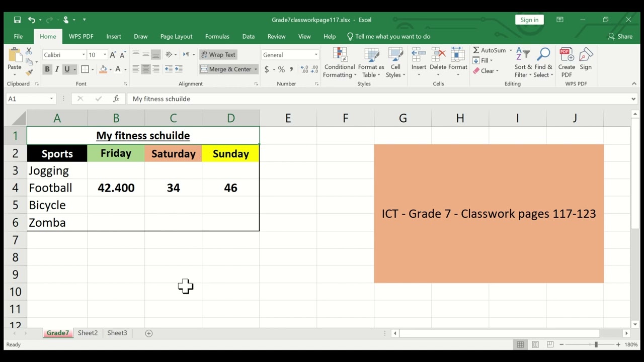Open Cell Styles gallery

coord(395,63)
